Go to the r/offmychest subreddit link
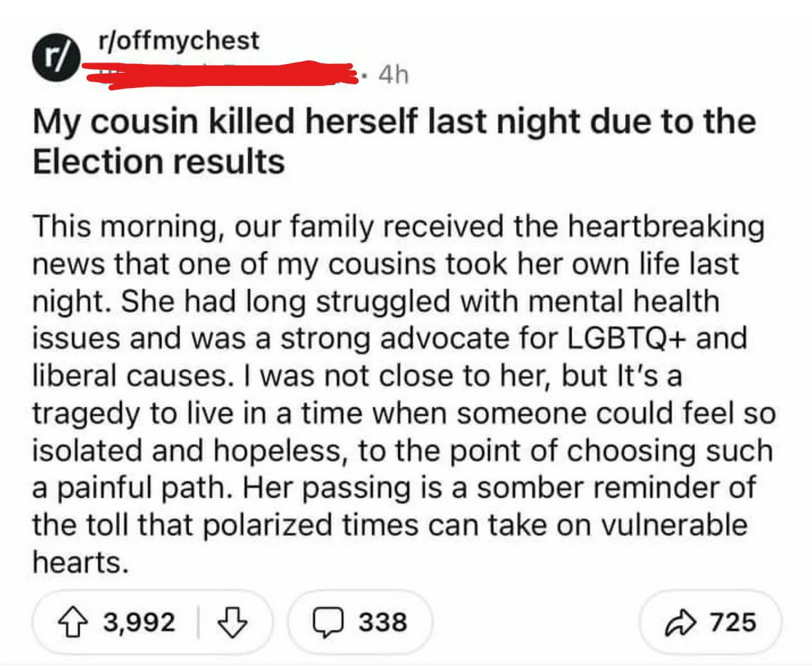The width and height of the screenshot is (812, 670). (x=179, y=41)
